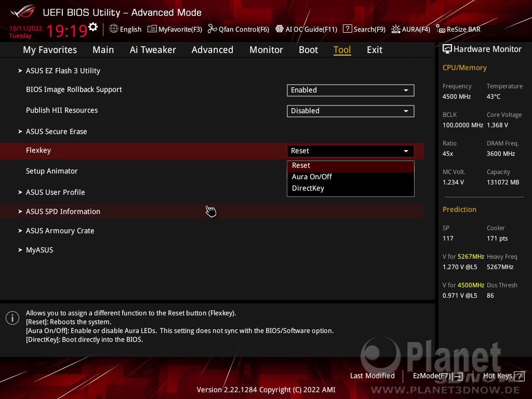The height and width of the screenshot is (399, 532).
Task: Click the 4500 MHz frequency value
Action: click(x=457, y=97)
